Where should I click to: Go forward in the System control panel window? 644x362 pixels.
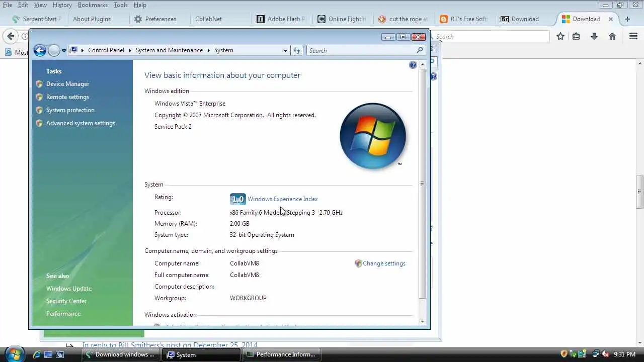54,50
